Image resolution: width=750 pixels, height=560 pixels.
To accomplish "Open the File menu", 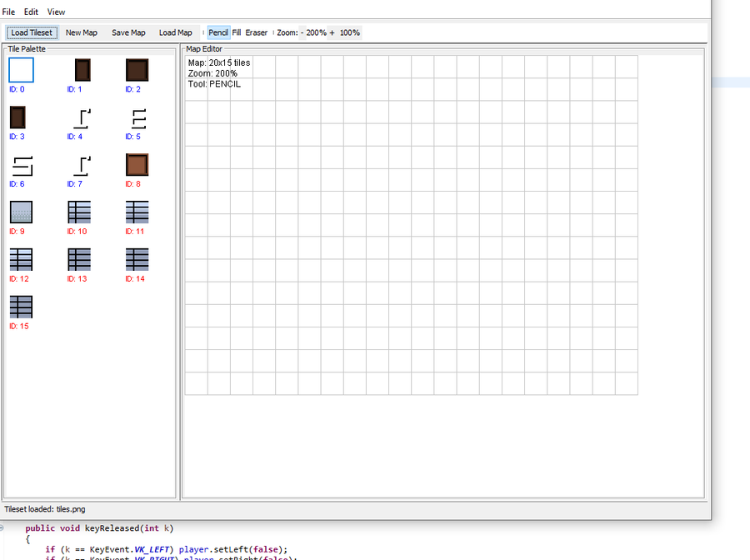I will point(8,12).
